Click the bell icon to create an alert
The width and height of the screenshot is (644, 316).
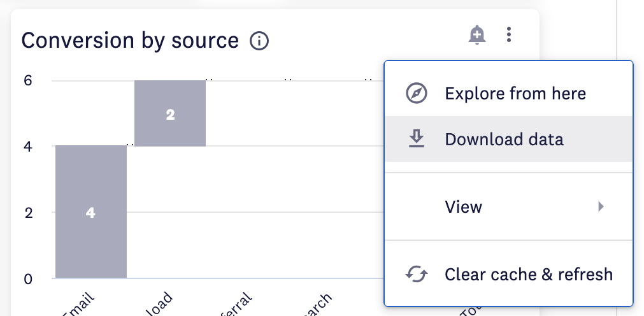[x=477, y=35]
